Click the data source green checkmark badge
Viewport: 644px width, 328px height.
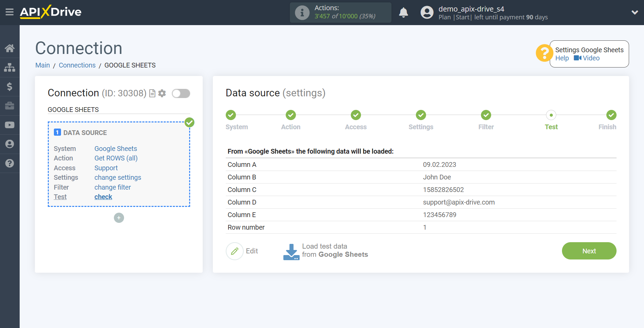(x=189, y=122)
